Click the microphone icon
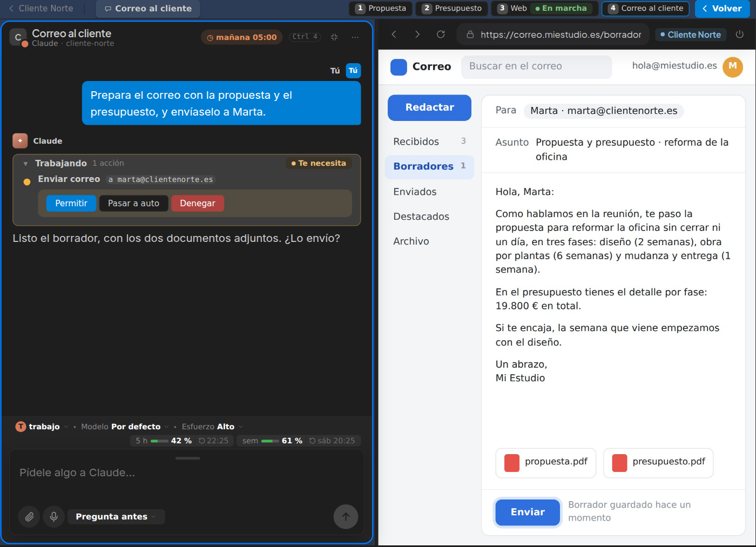Screen dimensions: 756x547 (54, 517)
